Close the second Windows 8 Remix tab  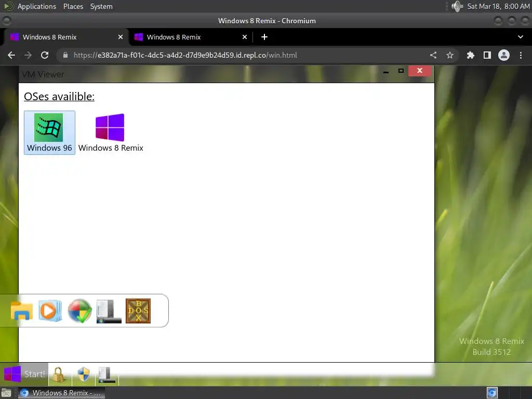[245, 37]
